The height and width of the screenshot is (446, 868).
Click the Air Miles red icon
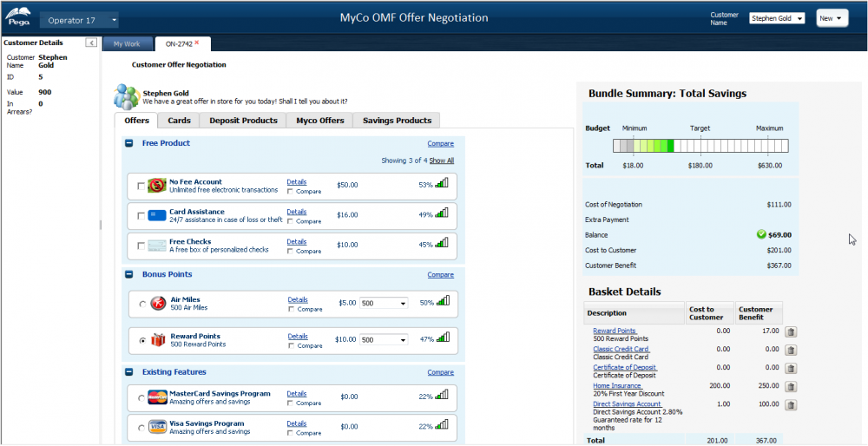[158, 303]
